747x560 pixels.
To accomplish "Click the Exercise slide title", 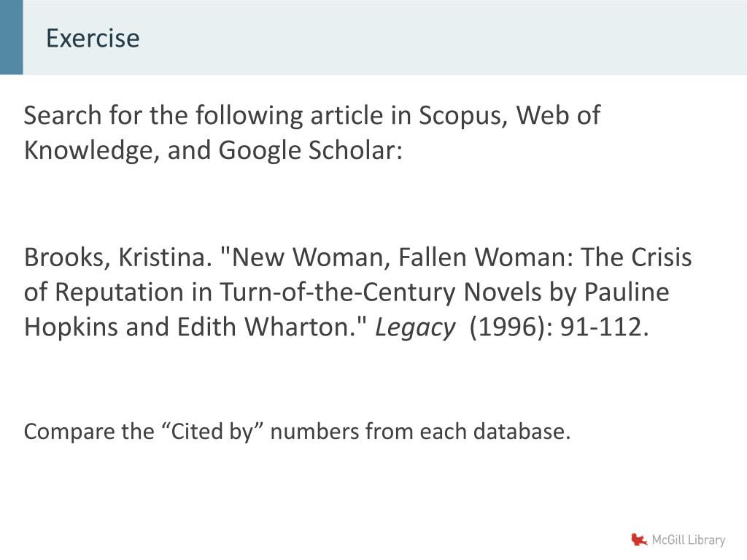I will (93, 38).
